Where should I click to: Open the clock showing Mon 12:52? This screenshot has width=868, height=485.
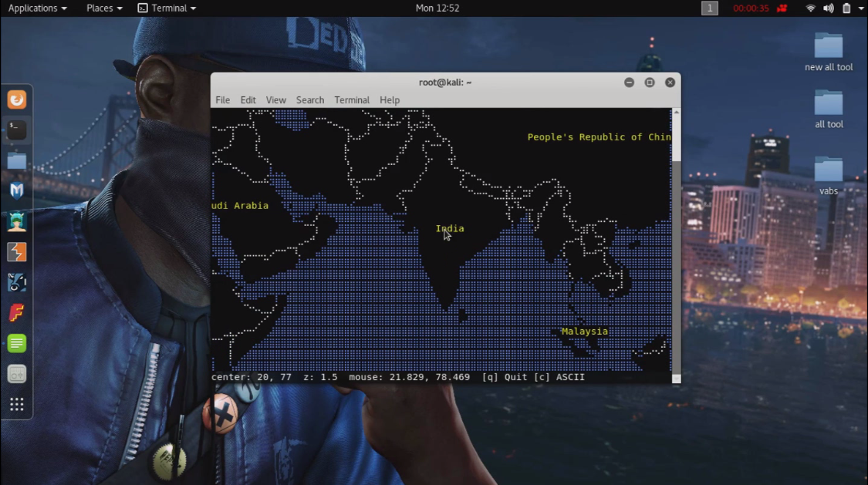(437, 8)
